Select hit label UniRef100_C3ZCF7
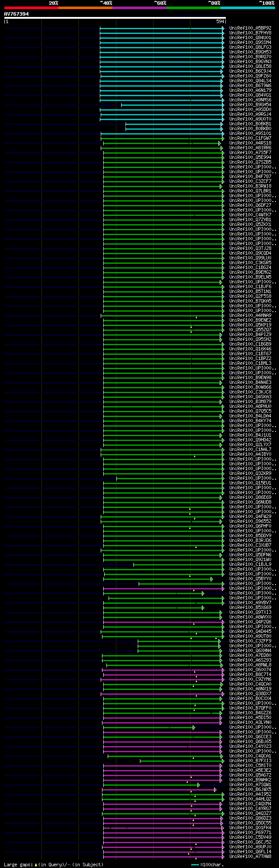Image resolution: width=279 pixels, height=868 pixels. coord(250,182)
